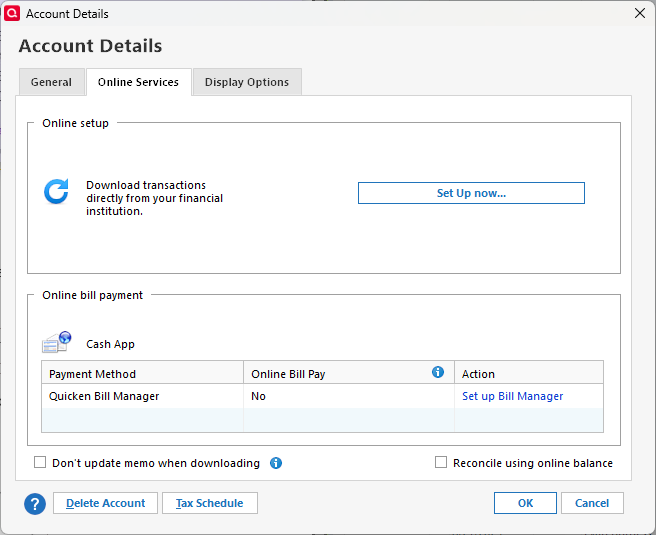Confirm with the OK button
656x535 pixels.
(525, 503)
